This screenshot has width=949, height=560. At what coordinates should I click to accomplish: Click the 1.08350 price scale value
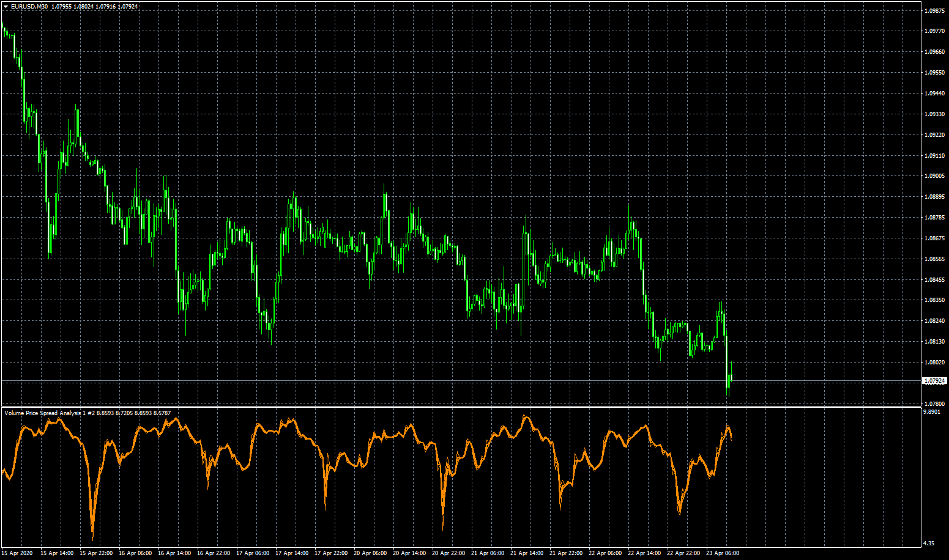tap(936, 300)
